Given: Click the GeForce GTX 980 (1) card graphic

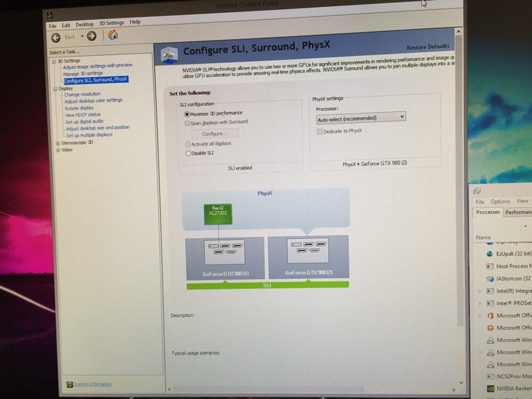Looking at the screenshot, I should pos(225,257).
